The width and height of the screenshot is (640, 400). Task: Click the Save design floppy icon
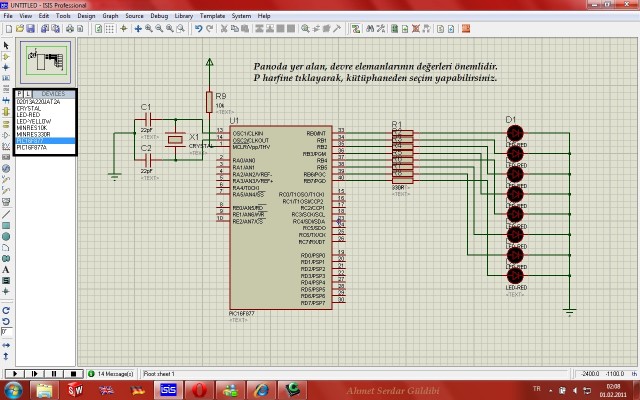click(x=31, y=29)
